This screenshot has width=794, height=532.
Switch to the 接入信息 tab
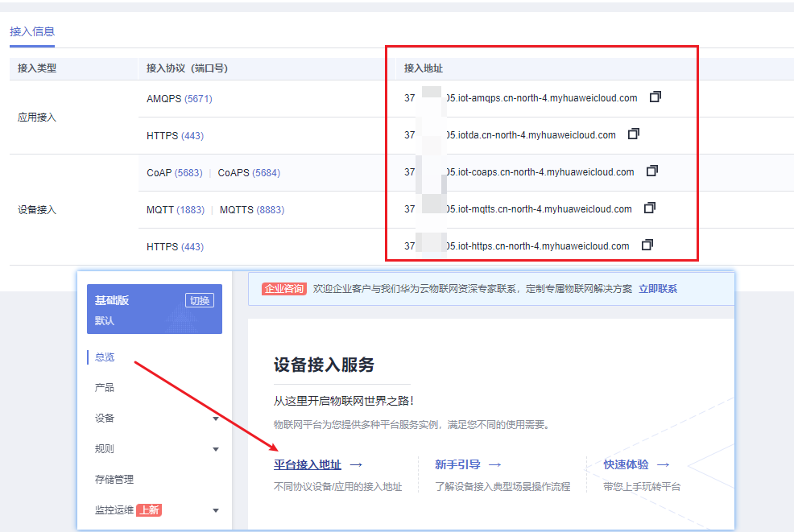31,31
